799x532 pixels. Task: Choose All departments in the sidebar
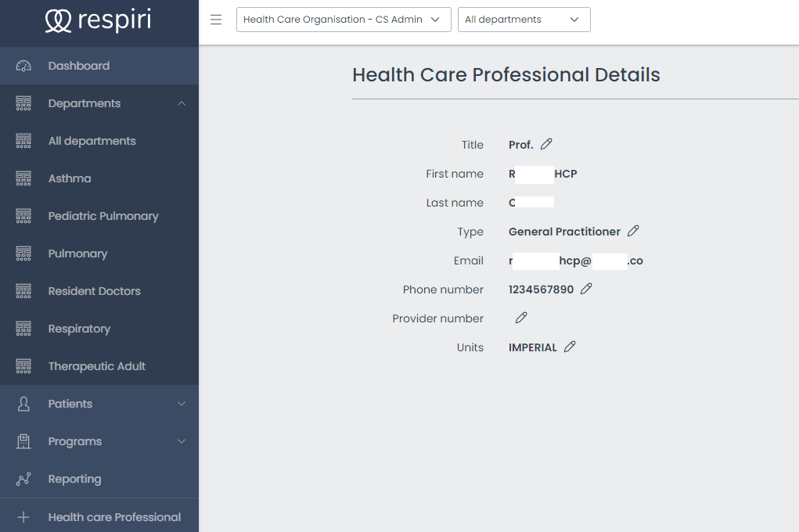(92, 141)
